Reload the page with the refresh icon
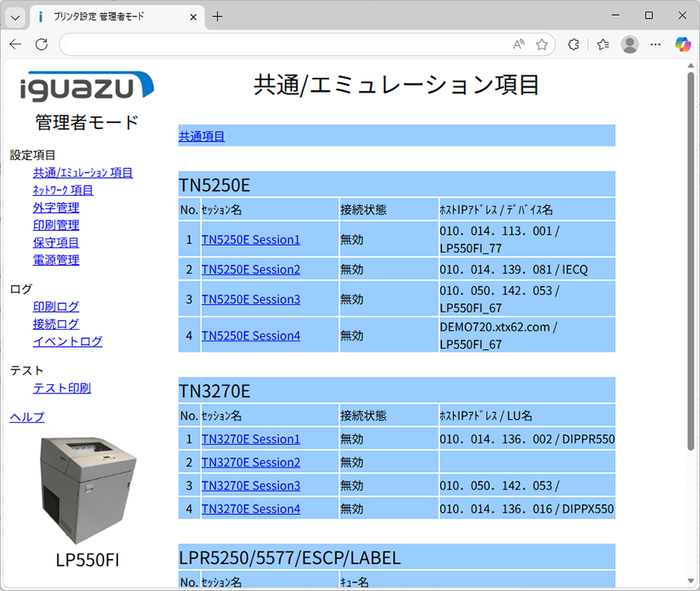700x591 pixels. 41,44
